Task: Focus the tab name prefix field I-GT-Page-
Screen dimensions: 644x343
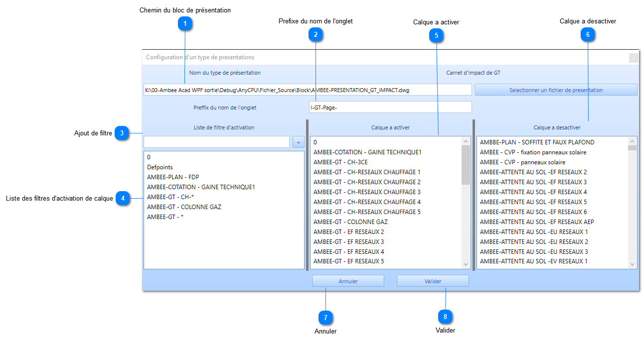Action: [x=390, y=108]
